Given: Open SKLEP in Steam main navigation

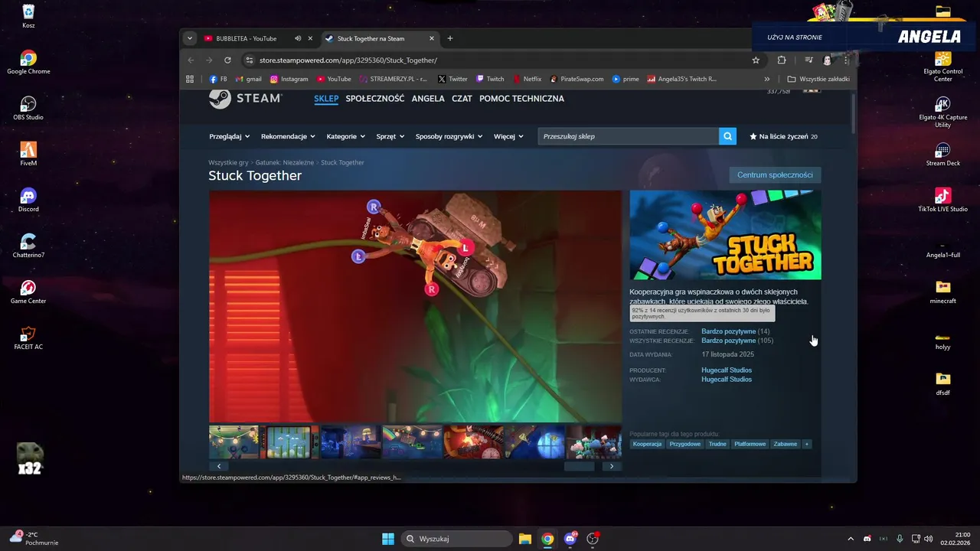Looking at the screenshot, I should point(326,99).
